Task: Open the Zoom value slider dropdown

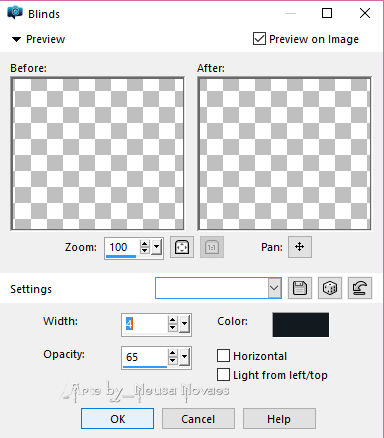Action: point(156,247)
